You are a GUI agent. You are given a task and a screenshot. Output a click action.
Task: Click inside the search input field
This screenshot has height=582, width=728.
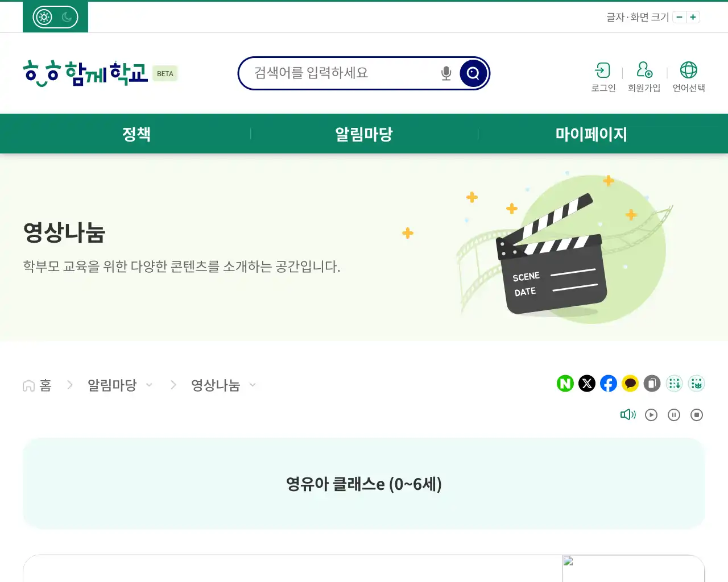pos(341,73)
